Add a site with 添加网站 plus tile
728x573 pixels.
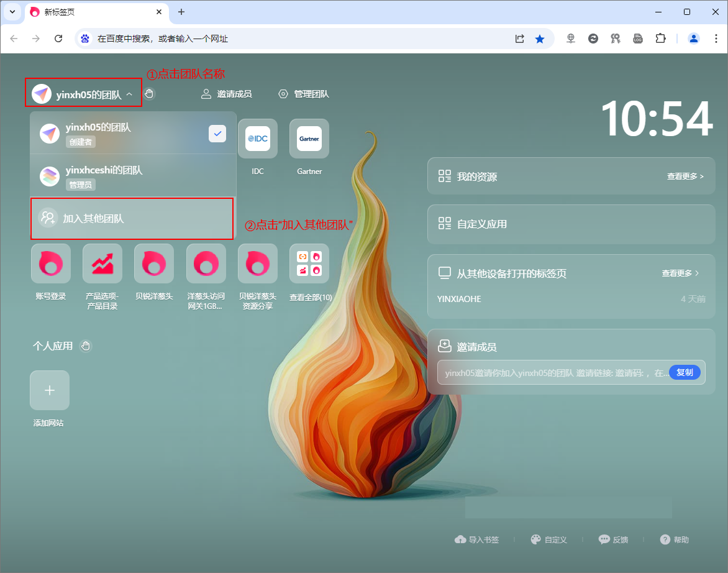pos(50,390)
